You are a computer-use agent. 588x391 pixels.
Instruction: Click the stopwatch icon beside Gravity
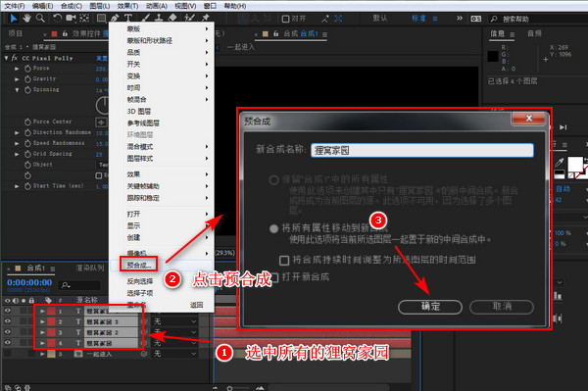27,79
